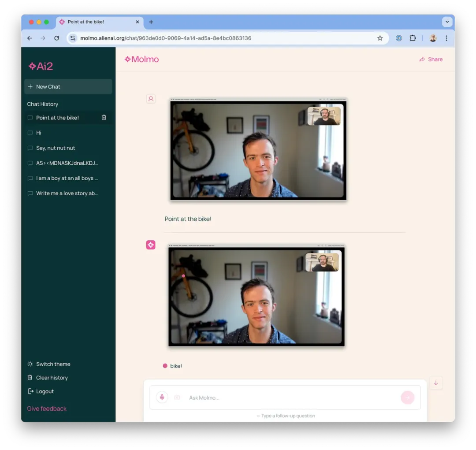
Task: Open the Chrome profile avatar
Action: click(x=433, y=38)
